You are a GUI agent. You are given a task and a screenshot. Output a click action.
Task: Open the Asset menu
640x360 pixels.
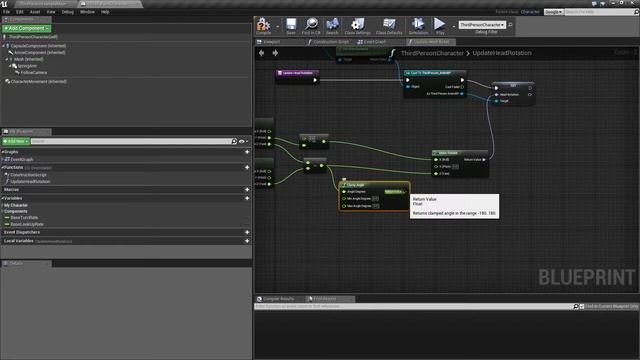[35, 12]
